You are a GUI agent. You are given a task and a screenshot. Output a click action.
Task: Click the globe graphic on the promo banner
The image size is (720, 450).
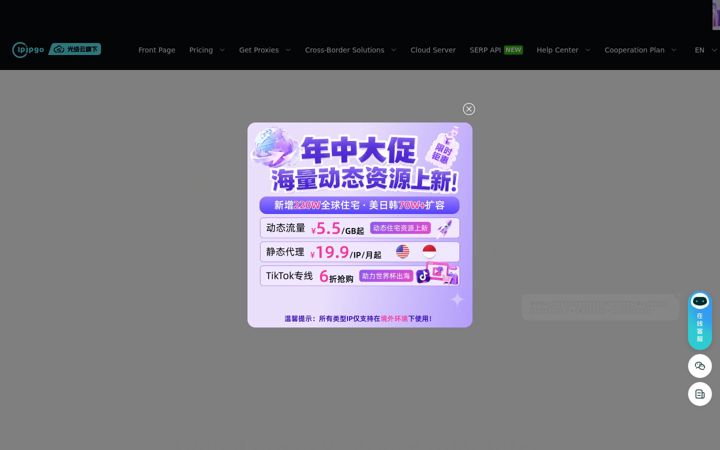click(x=272, y=146)
